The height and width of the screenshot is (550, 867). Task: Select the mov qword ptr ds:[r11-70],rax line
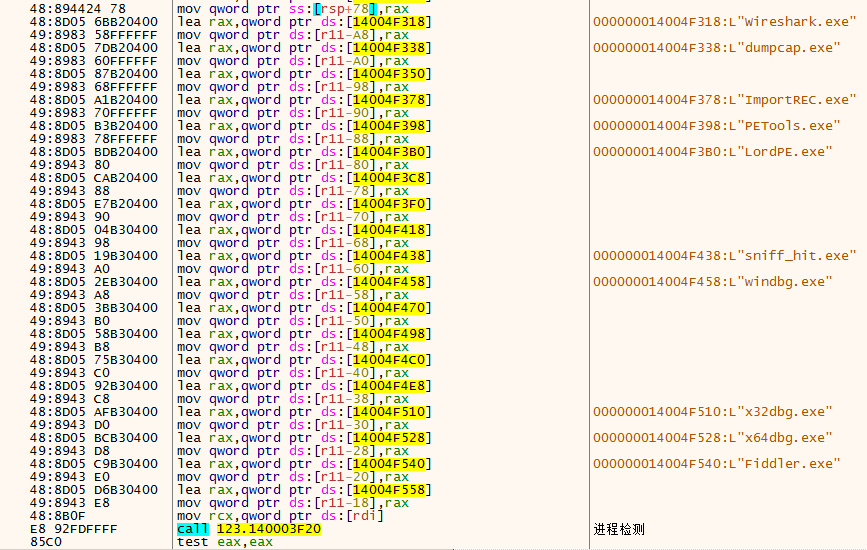tap(293, 217)
